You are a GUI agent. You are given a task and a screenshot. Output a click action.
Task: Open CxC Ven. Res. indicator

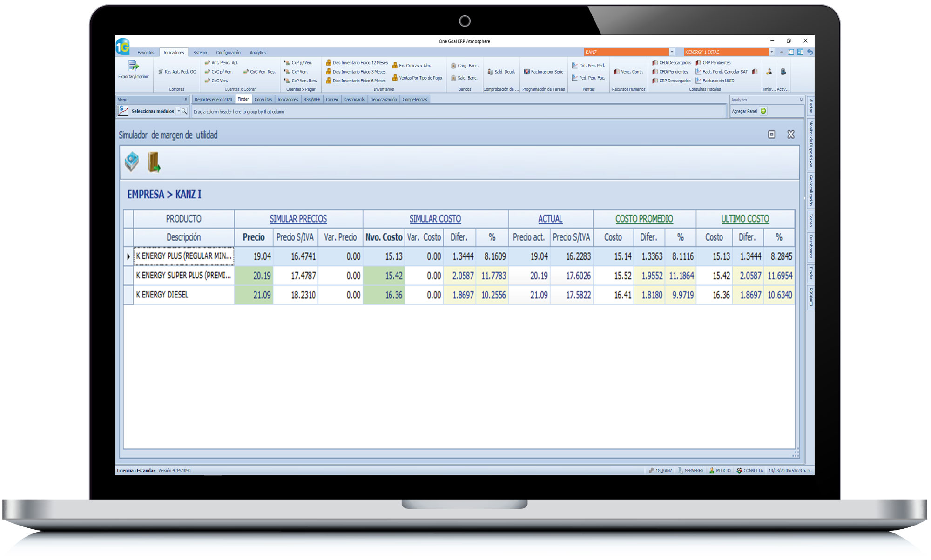pyautogui.click(x=259, y=72)
